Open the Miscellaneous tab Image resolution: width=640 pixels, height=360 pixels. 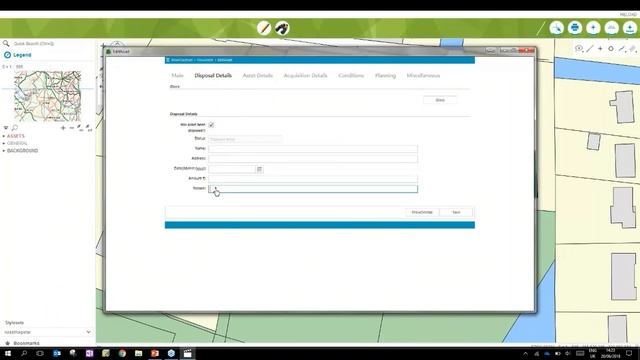coord(423,76)
